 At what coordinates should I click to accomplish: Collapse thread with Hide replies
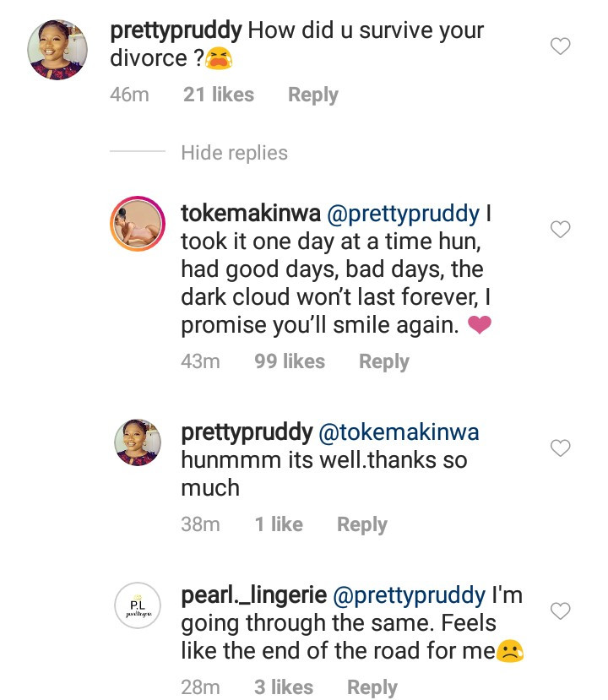click(x=234, y=153)
